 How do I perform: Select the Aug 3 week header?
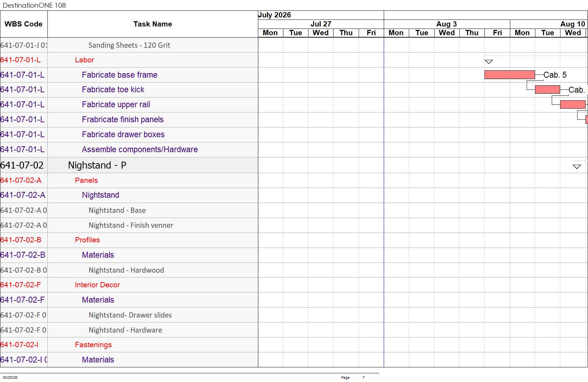[446, 24]
